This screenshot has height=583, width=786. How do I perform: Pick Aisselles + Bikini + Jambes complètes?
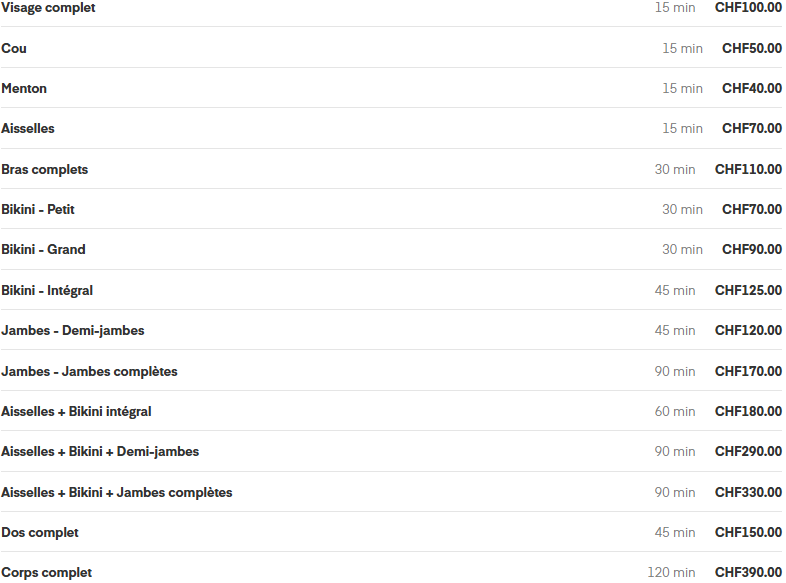[116, 493]
